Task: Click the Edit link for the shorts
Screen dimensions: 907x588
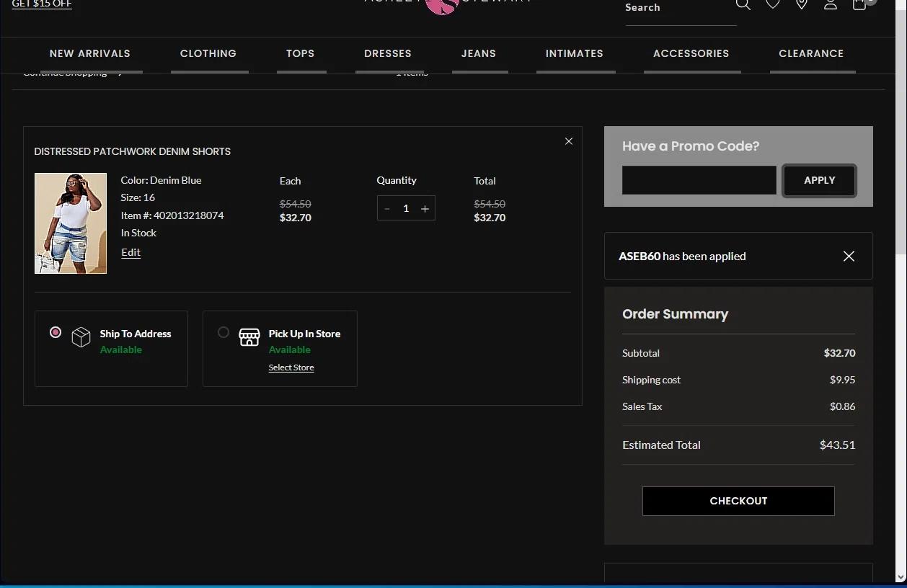Action: (x=130, y=252)
